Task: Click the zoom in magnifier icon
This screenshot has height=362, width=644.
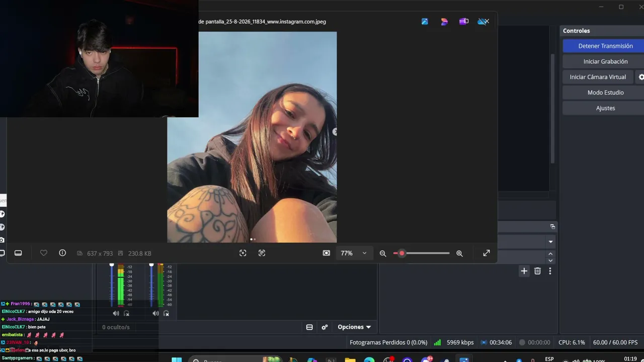Action: pyautogui.click(x=459, y=253)
